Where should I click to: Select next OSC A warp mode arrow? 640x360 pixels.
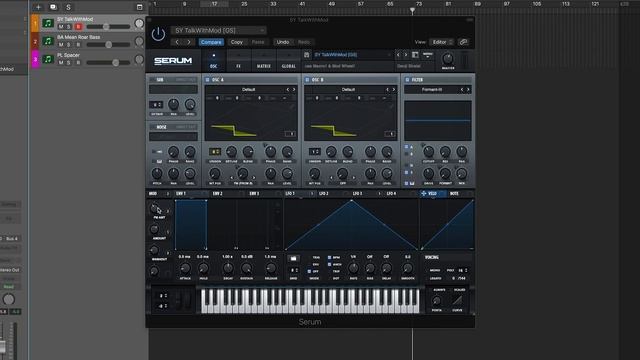point(254,178)
